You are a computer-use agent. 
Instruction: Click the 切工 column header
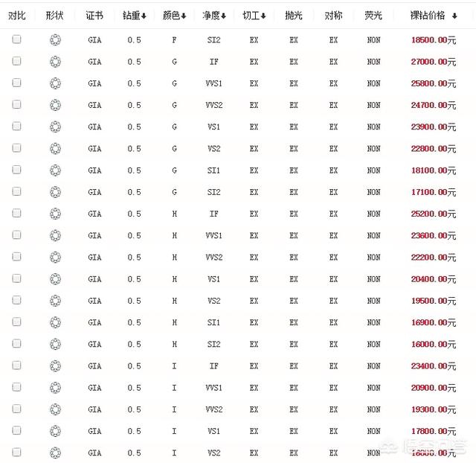tap(250, 16)
